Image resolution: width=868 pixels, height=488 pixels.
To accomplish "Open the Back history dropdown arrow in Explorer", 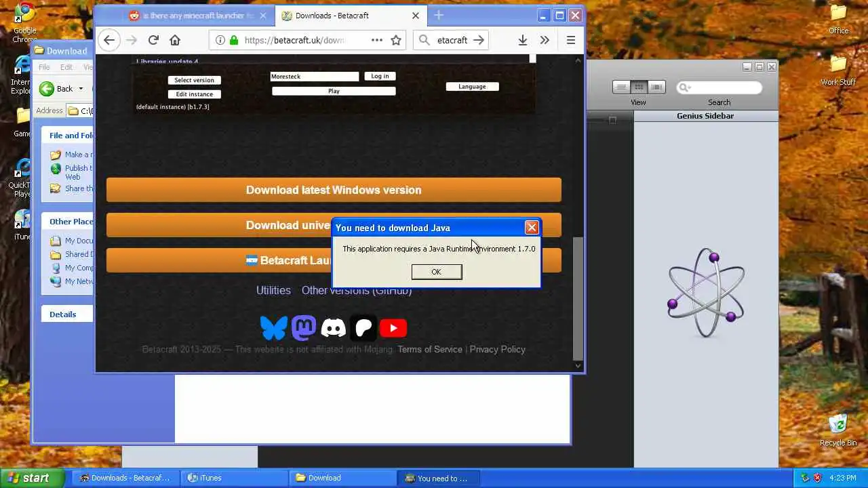I will click(81, 89).
